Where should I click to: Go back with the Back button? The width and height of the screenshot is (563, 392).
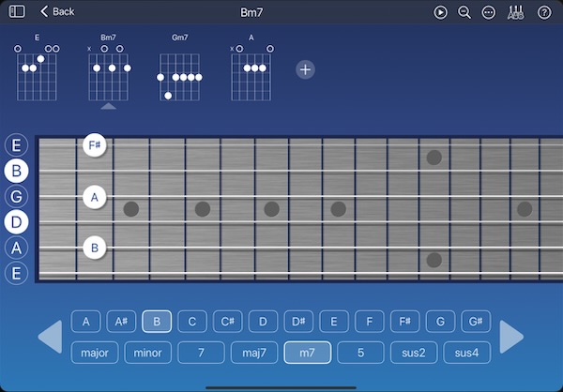coord(57,12)
